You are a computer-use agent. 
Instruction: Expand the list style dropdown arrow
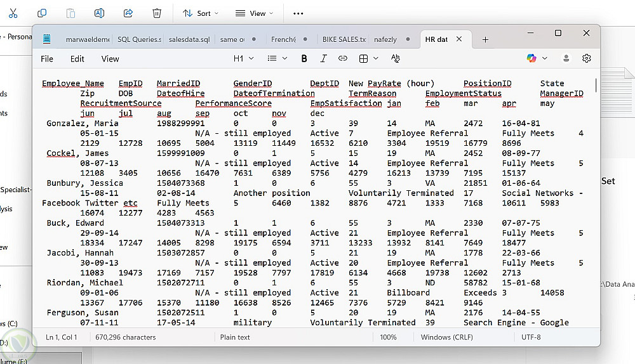[284, 58]
